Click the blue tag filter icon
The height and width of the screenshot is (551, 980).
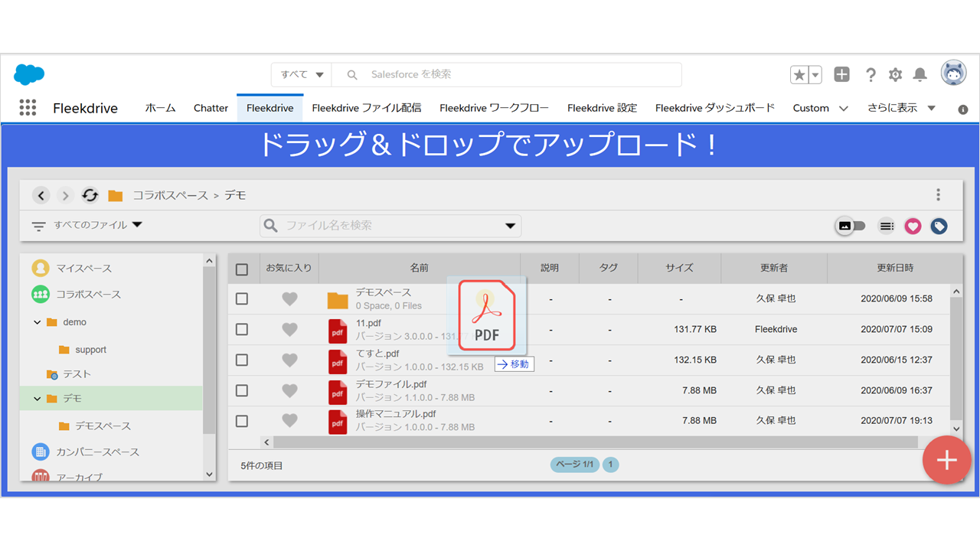(x=939, y=226)
